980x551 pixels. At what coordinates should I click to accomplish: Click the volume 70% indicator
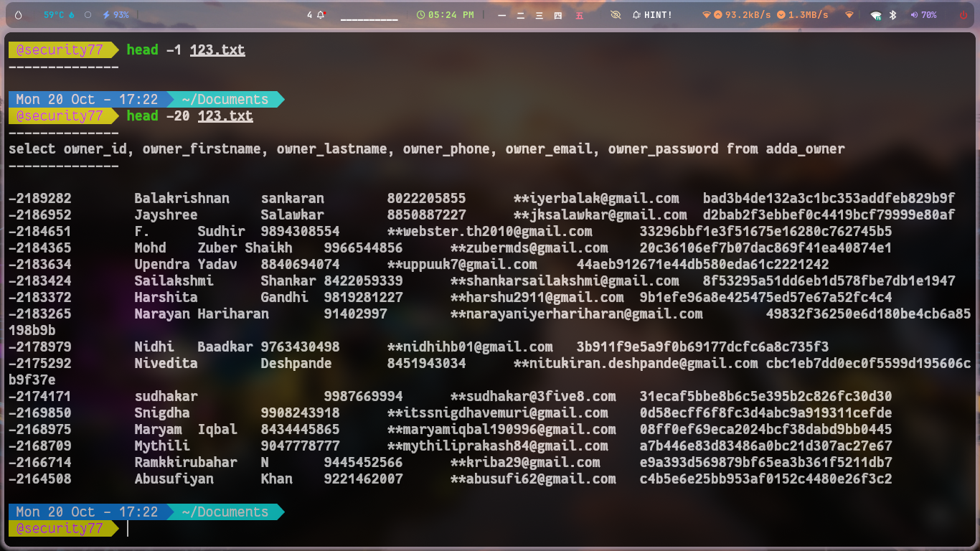tap(923, 14)
